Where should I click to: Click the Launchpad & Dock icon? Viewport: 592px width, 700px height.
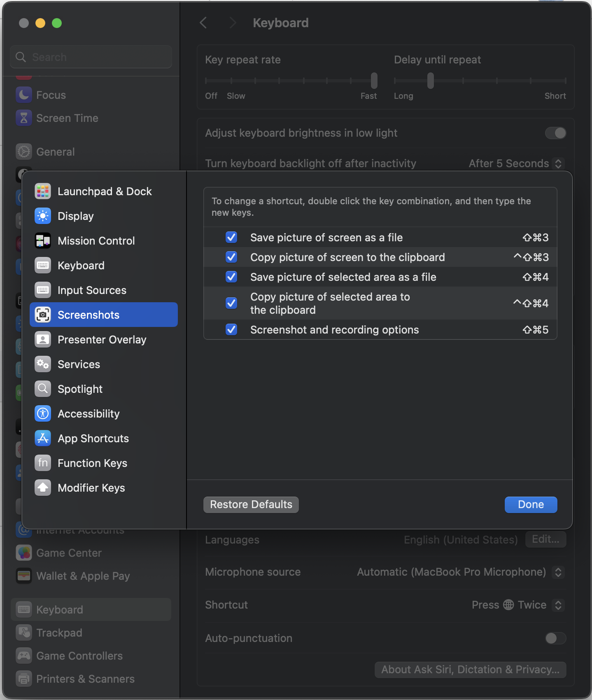point(43,191)
